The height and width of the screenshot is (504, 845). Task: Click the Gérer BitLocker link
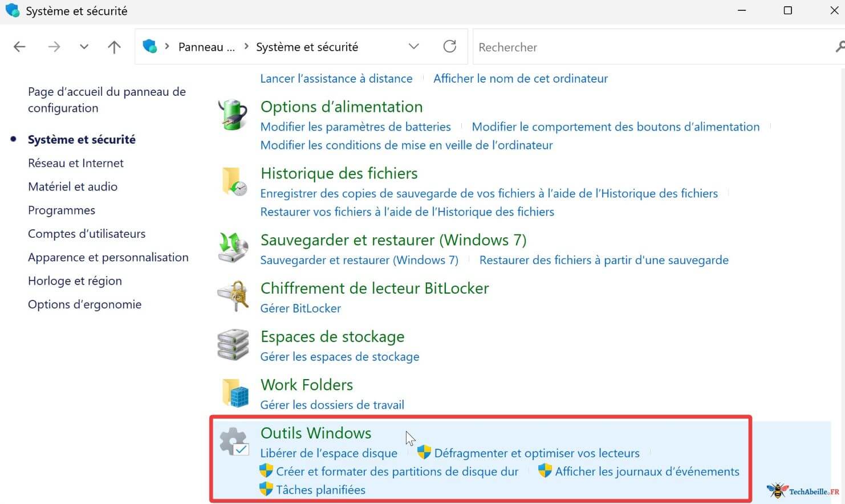coord(300,308)
